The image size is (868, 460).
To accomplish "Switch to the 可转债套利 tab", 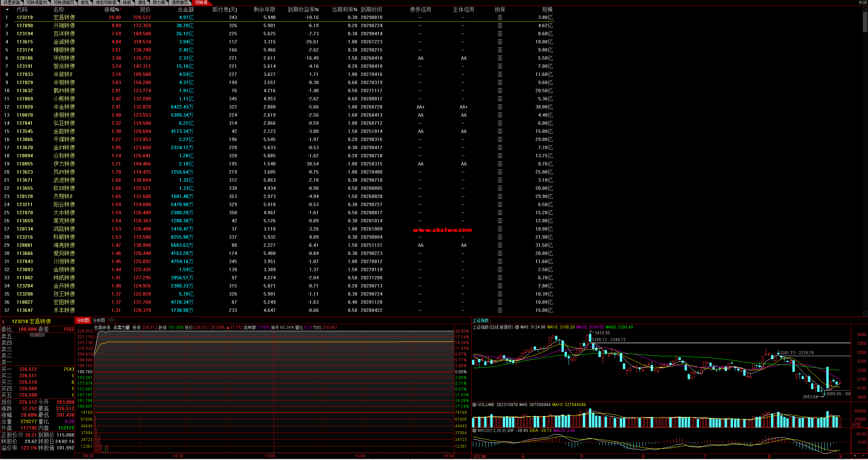I will click(x=37, y=3).
